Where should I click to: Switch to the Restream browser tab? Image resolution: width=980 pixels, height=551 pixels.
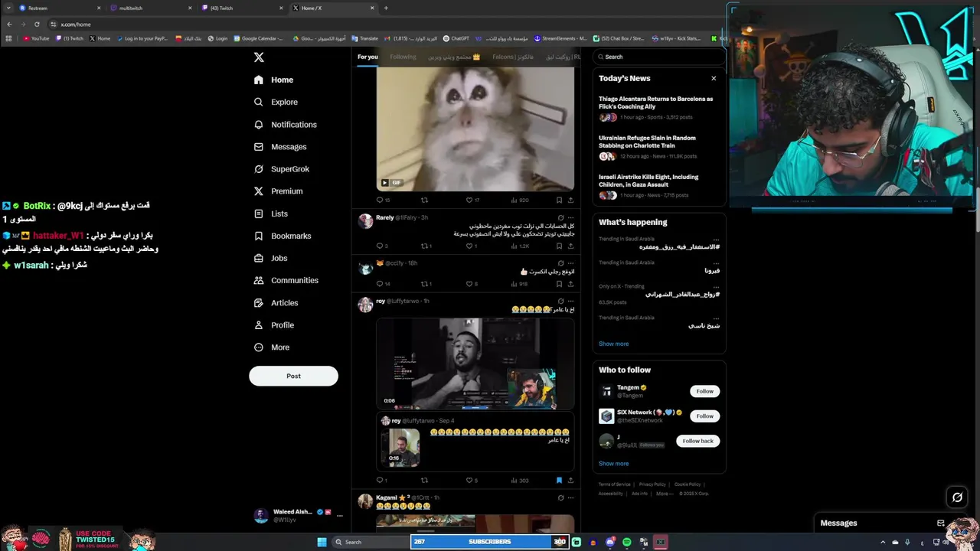54,8
